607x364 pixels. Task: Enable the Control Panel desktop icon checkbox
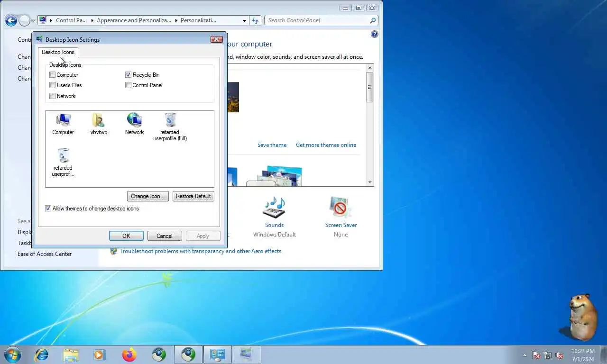tap(128, 85)
